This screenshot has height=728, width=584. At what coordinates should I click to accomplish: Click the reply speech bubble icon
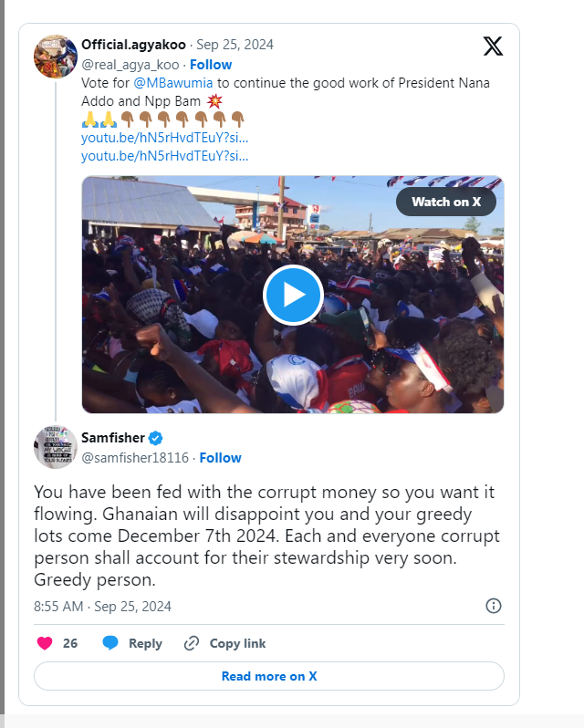pos(110,643)
